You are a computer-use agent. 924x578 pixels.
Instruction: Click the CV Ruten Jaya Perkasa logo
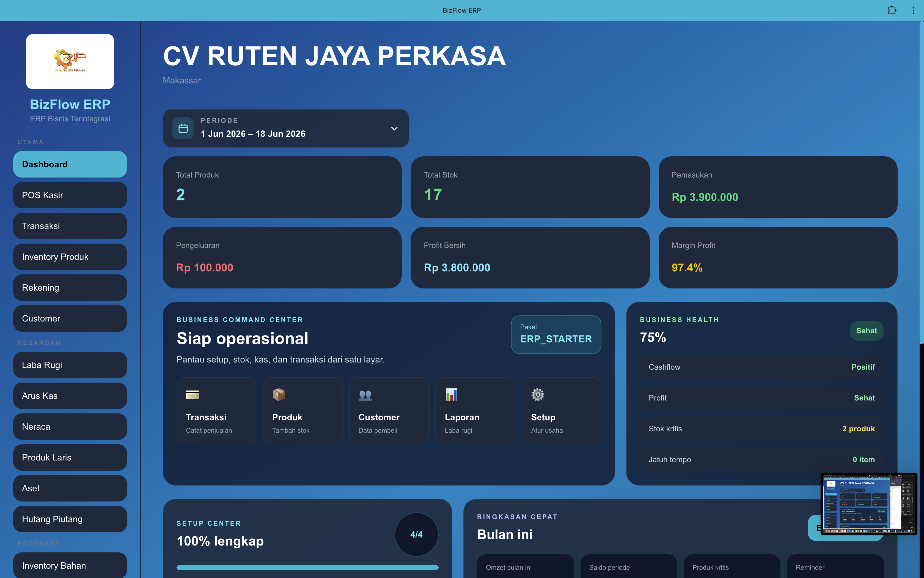[x=70, y=62]
